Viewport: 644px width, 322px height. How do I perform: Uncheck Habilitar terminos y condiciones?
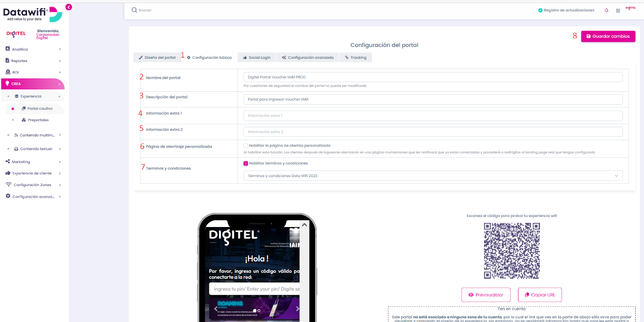(x=246, y=163)
